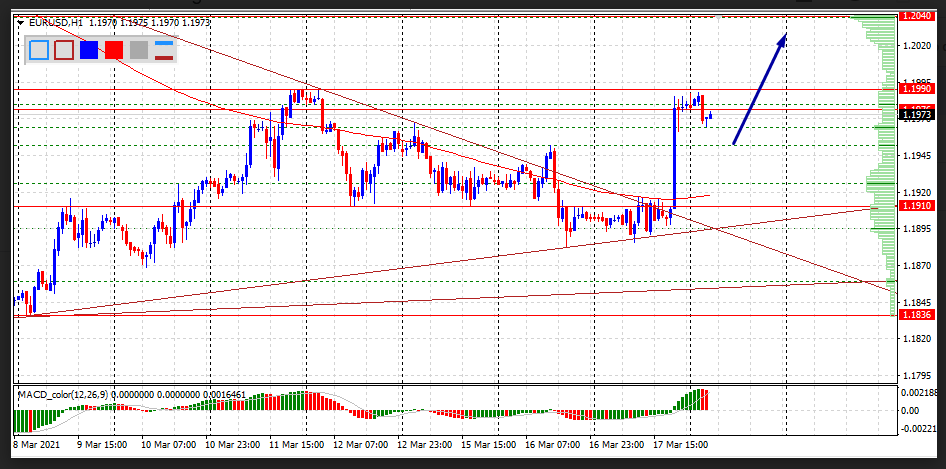Click the blue outlined rectangle tool icon
The image size is (946, 469).
pyautogui.click(x=39, y=50)
